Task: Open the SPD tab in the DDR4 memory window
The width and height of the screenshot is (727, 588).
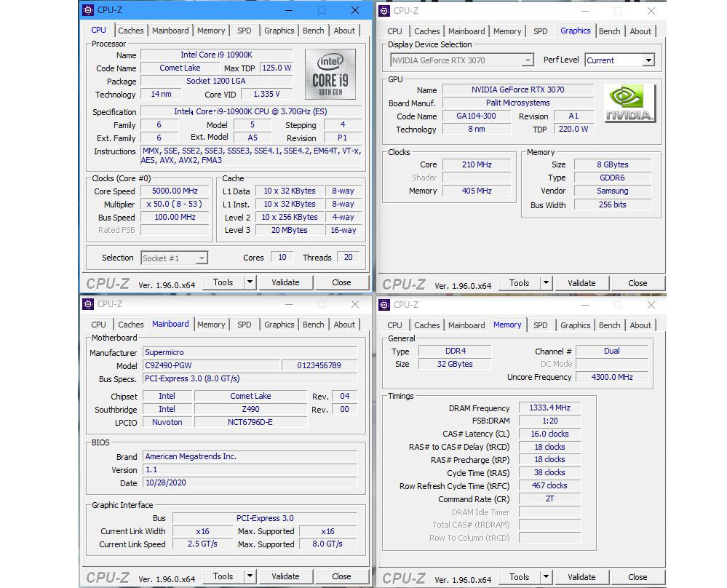Action: tap(541, 325)
